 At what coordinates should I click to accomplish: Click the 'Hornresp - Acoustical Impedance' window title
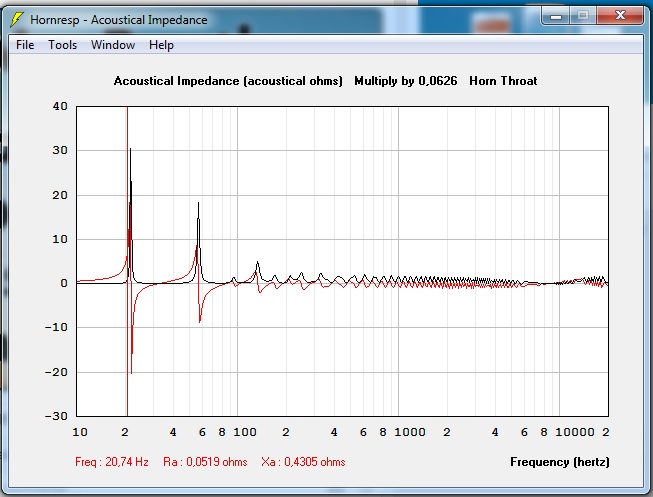click(x=119, y=20)
